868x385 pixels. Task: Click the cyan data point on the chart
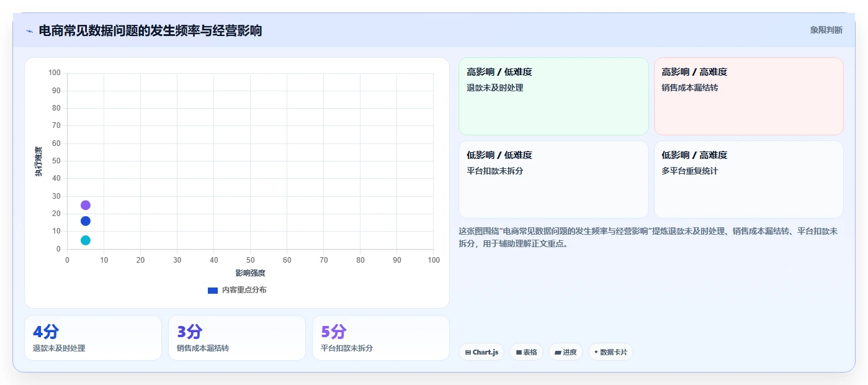click(86, 240)
